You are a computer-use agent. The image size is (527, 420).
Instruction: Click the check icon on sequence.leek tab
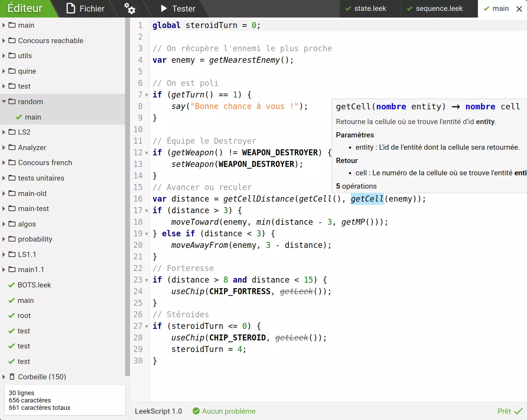click(410, 9)
